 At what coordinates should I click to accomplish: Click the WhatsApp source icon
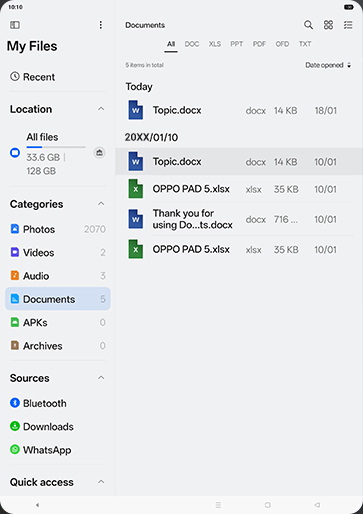pos(15,450)
